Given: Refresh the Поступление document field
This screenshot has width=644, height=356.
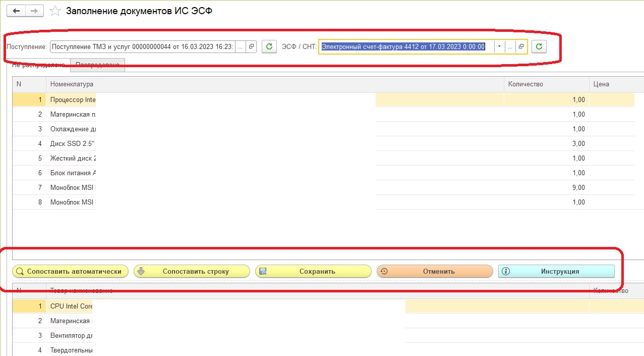Looking at the screenshot, I should click(x=269, y=46).
